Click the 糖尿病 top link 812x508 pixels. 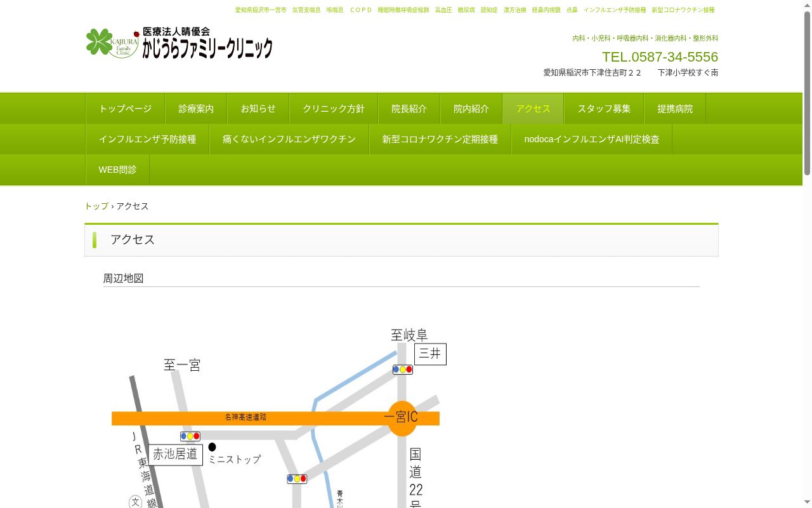pos(466,10)
